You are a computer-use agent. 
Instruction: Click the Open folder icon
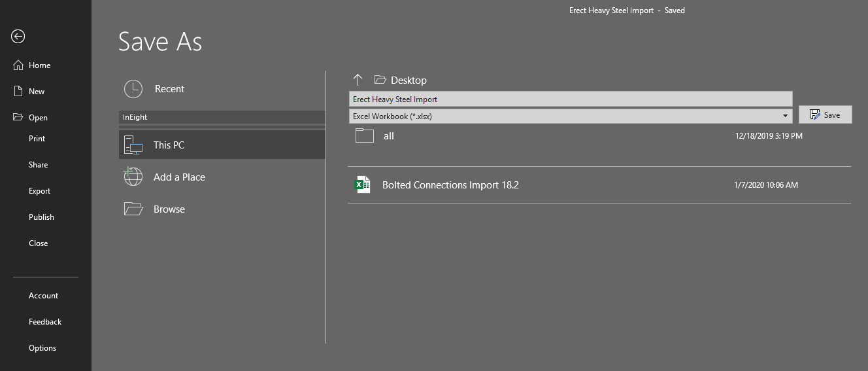(x=18, y=117)
